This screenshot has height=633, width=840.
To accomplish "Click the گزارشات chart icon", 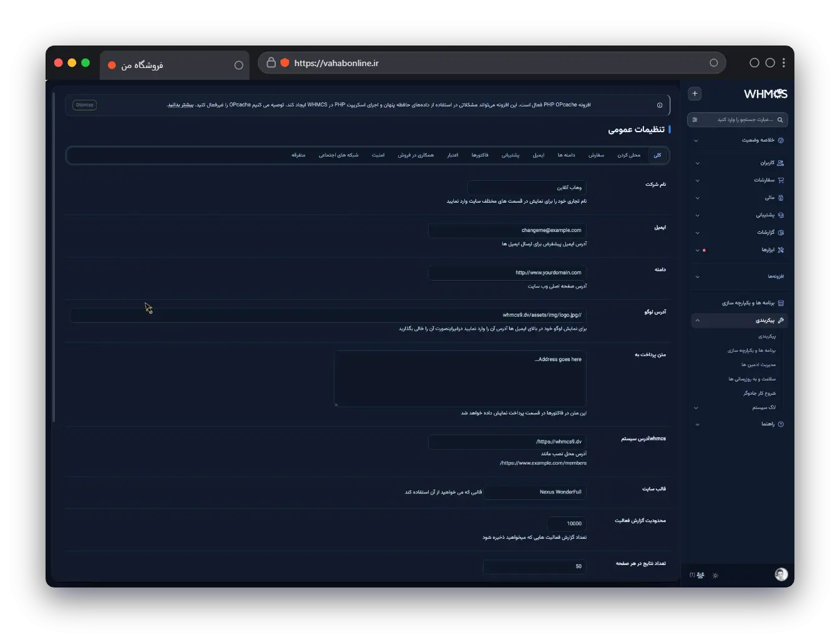I will coord(781,233).
